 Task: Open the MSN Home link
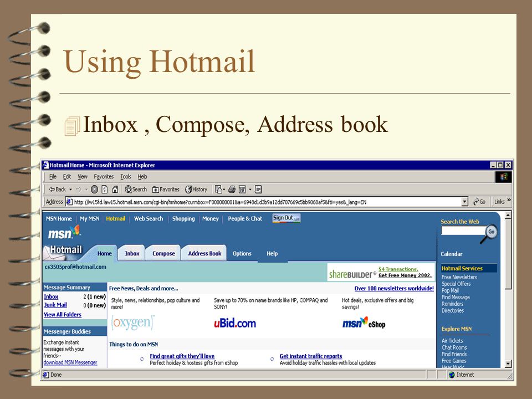pyautogui.click(x=59, y=218)
